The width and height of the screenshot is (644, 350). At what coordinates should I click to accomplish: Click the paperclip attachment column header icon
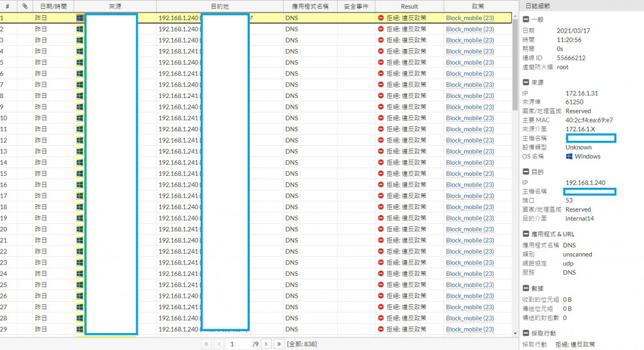coord(25,6)
